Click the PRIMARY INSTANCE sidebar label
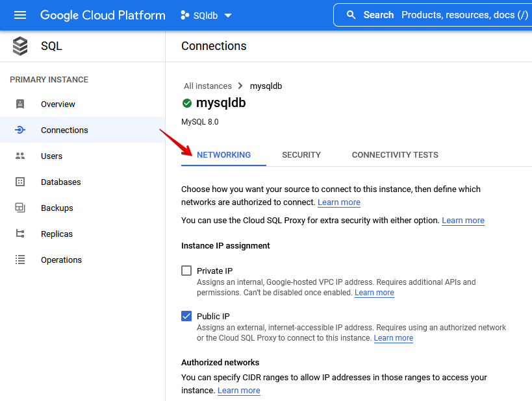532x401 pixels. tap(49, 80)
